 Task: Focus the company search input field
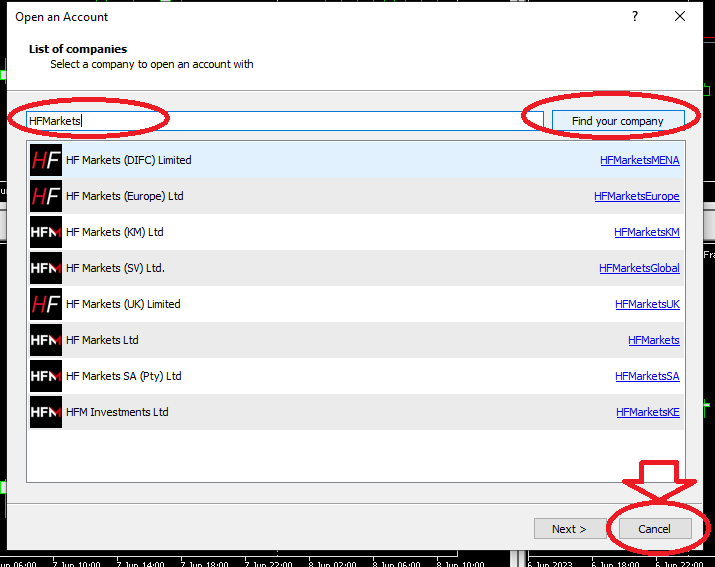[285, 121]
